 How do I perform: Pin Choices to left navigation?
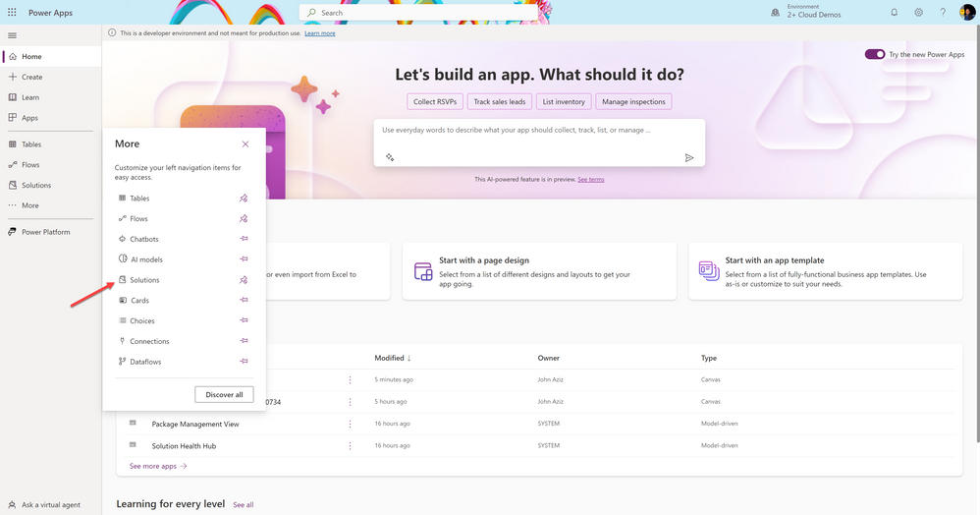tap(244, 320)
